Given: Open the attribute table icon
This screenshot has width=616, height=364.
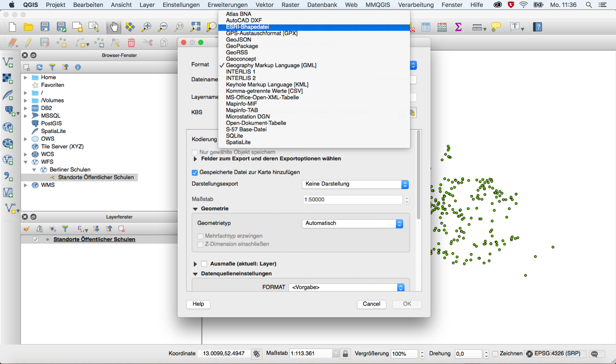Looking at the screenshot, I should point(426,27).
